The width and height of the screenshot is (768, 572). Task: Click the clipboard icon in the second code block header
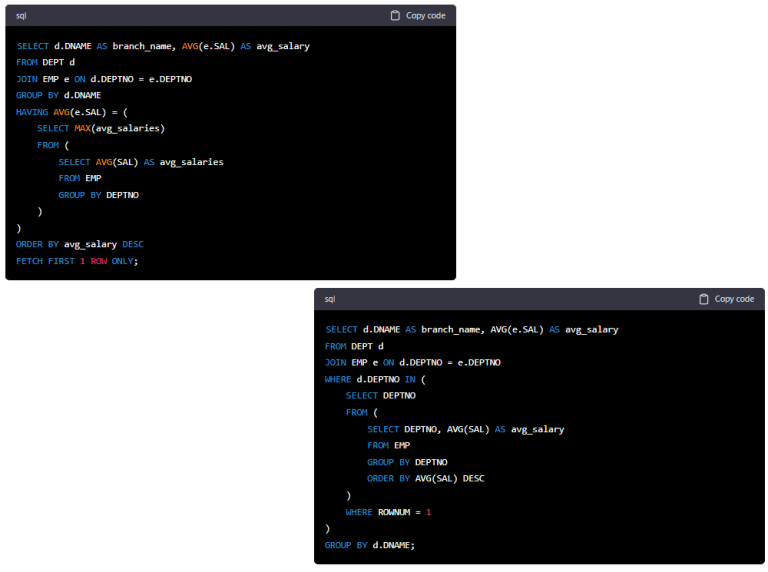tap(703, 299)
